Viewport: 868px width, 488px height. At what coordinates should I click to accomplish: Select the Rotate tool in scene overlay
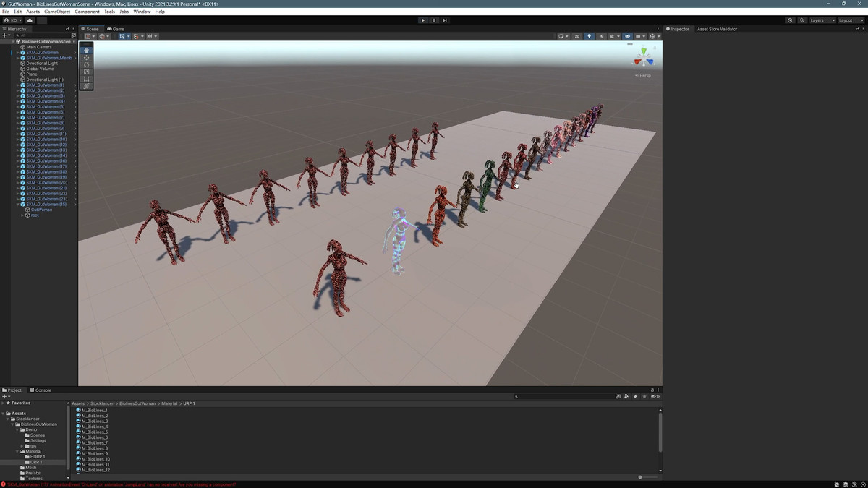pyautogui.click(x=87, y=64)
